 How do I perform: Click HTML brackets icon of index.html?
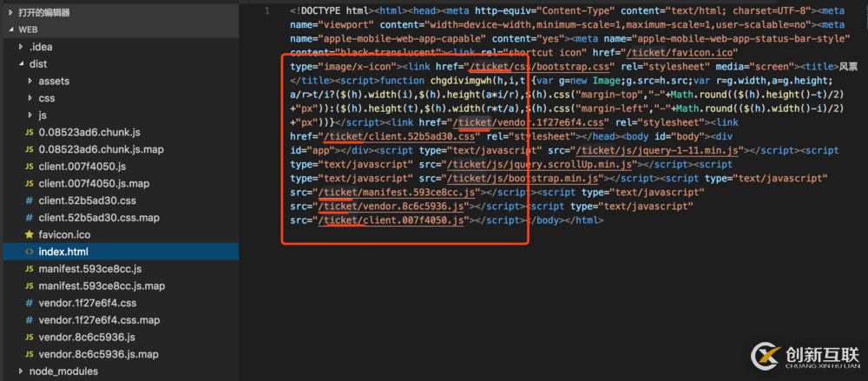point(30,252)
